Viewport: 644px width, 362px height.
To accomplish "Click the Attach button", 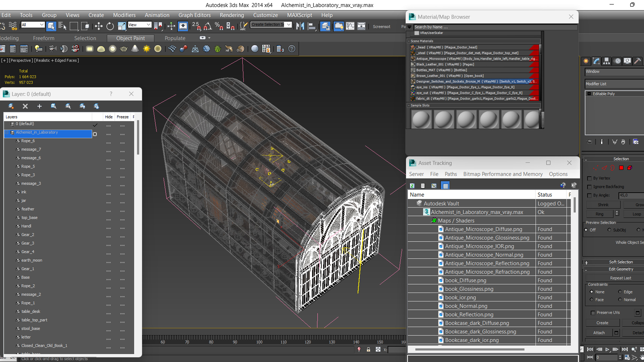I will [599, 333].
